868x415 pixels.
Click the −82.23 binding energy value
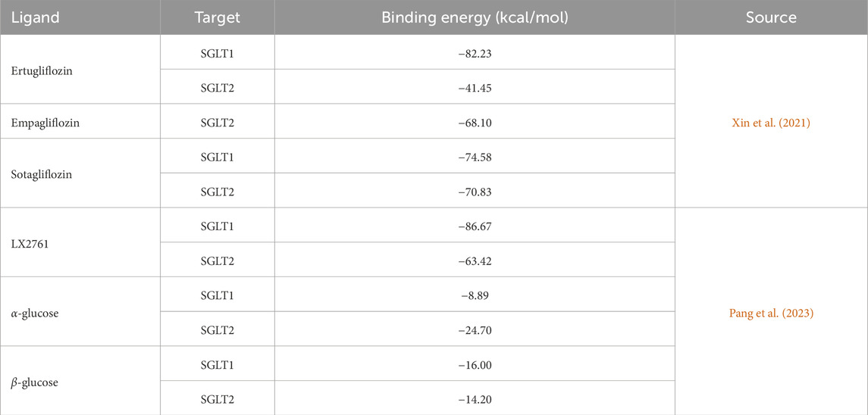coord(475,53)
